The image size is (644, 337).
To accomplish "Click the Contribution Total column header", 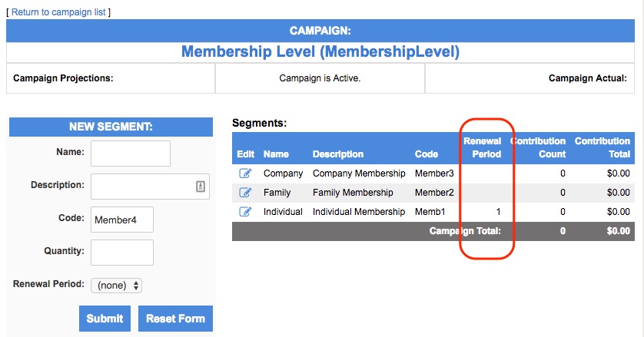I will tap(602, 147).
